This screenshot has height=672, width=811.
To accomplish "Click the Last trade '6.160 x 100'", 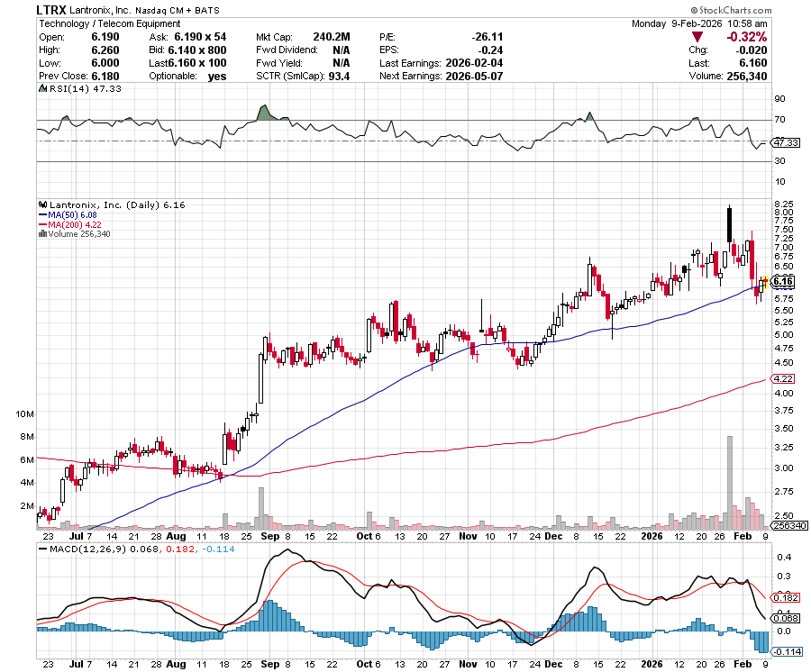I will (x=197, y=63).
